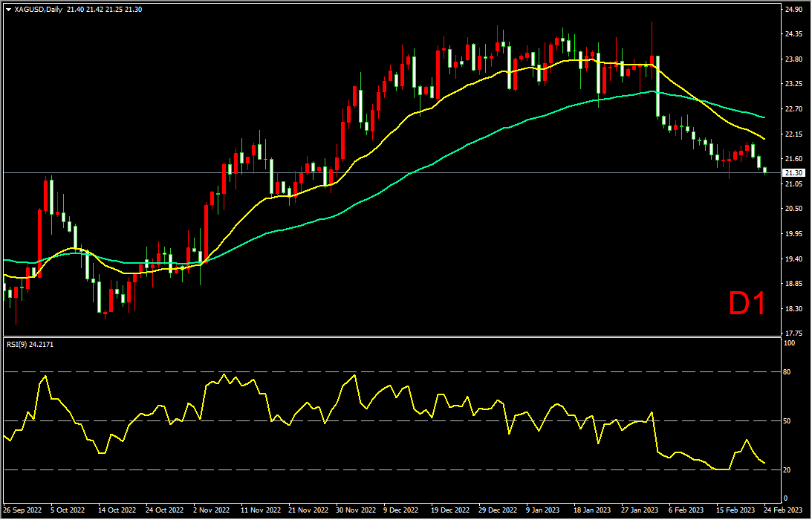Viewport: 812px width, 520px height.
Task: Click the RSI(9) 24.2171 indicator label
Action: click(30, 344)
